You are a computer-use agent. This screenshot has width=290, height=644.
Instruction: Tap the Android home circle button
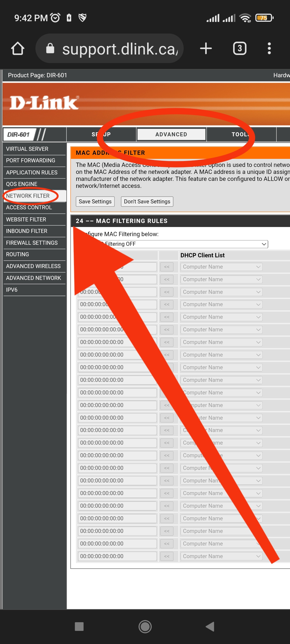tap(145, 627)
